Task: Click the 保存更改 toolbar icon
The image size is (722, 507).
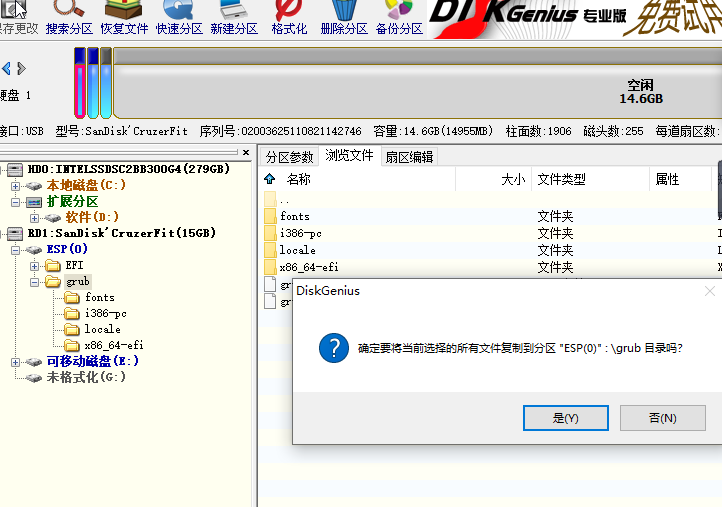Action: (x=17, y=18)
